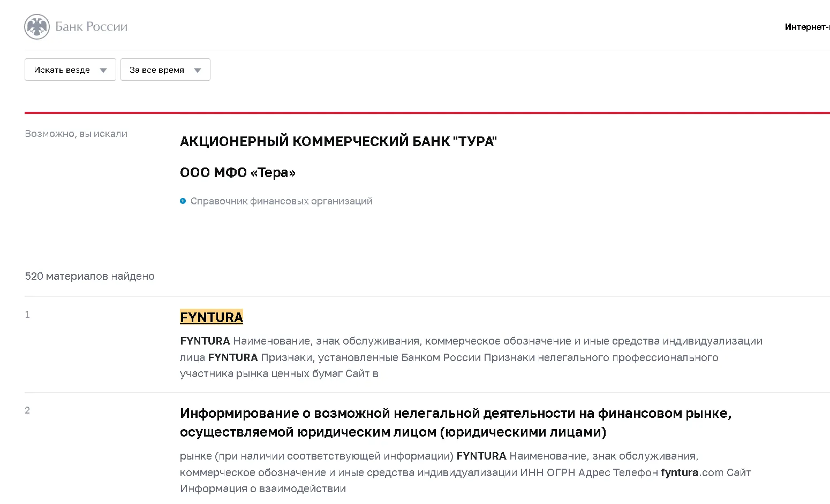830x504 pixels.
Task: Click the blue arrow icon before Справочник
Action: [x=183, y=201]
